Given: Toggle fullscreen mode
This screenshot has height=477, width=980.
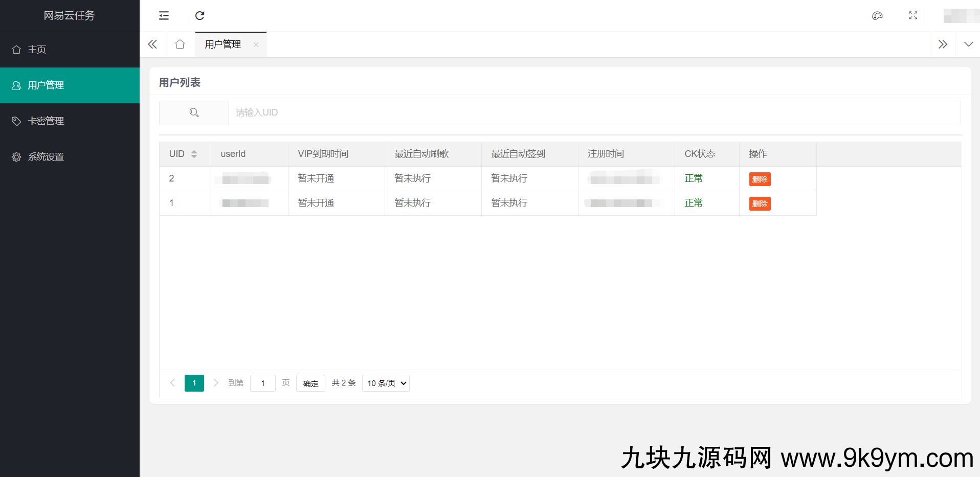Looking at the screenshot, I should [x=912, y=16].
